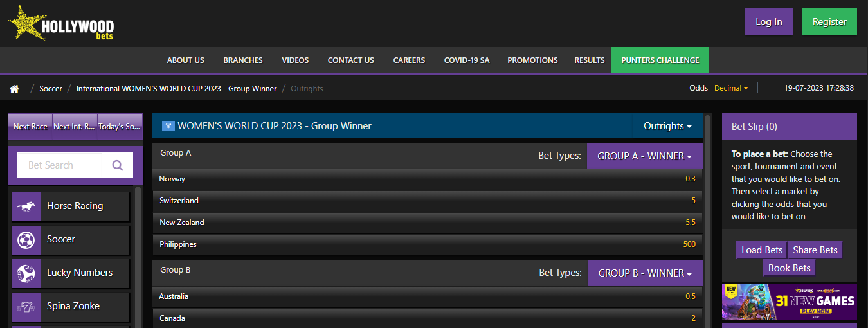Click the Register button
The width and height of the screenshot is (868, 328).
click(x=829, y=22)
